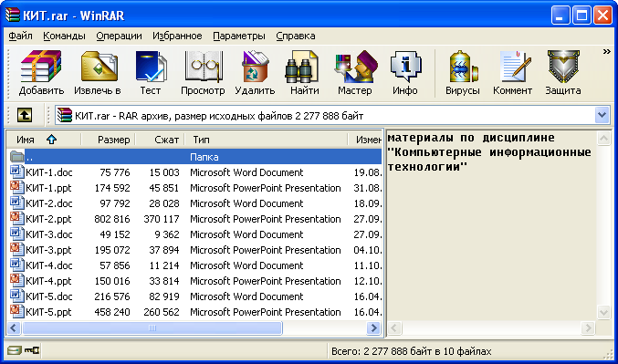The height and width of the screenshot is (364, 618).
Task: Open the Справка menu
Action: [296, 36]
